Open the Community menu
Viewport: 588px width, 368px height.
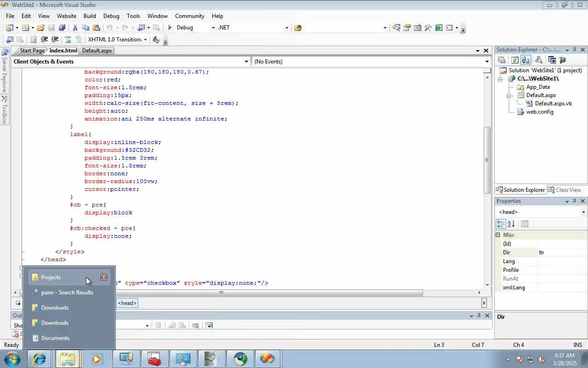tap(190, 16)
